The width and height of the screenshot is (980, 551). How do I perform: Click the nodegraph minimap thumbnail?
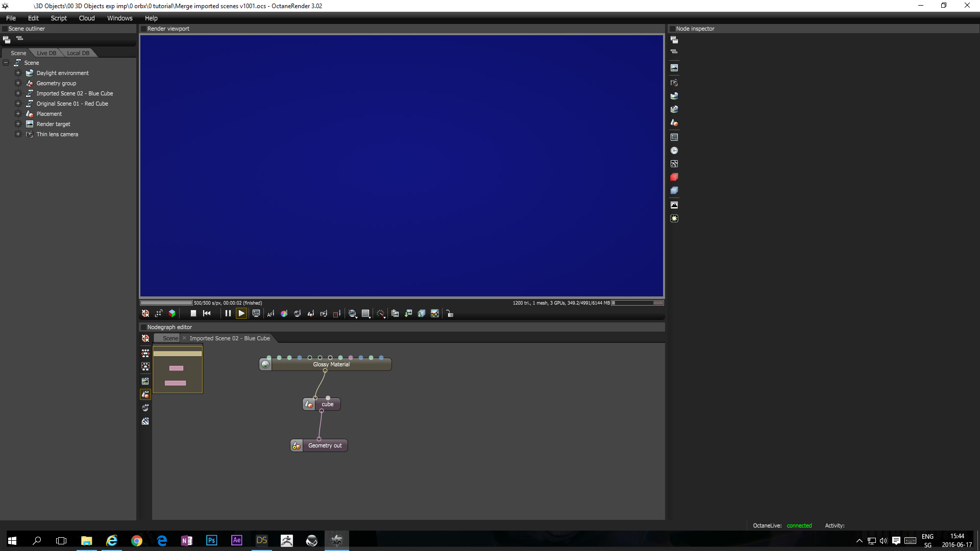(178, 369)
